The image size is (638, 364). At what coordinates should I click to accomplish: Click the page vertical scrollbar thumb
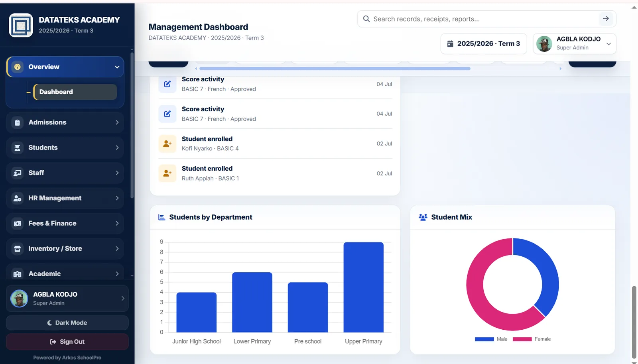(634, 322)
